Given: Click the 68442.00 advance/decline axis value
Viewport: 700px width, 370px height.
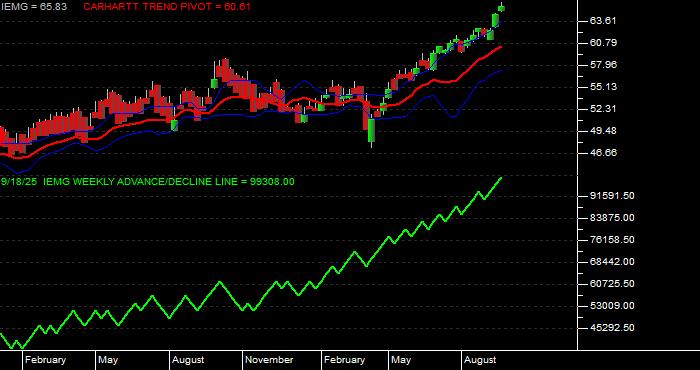Looking at the screenshot, I should pos(612,262).
